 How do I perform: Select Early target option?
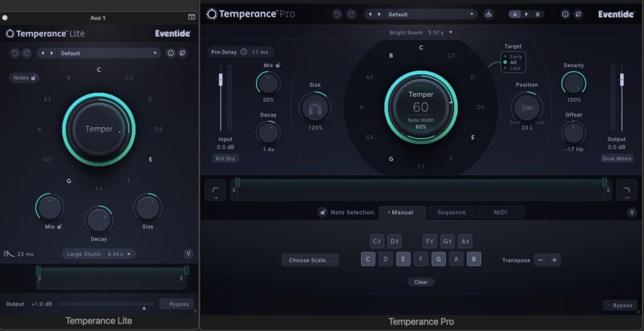click(x=513, y=57)
